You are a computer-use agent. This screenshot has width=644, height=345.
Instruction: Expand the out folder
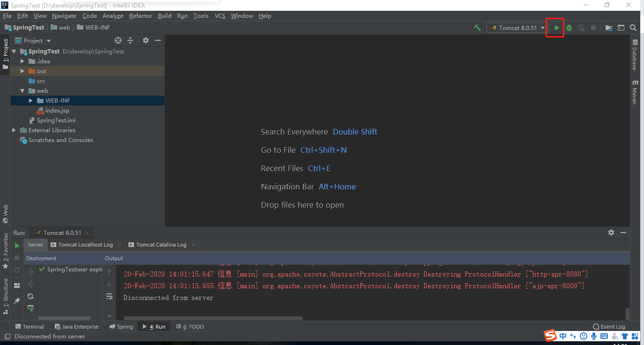point(22,71)
